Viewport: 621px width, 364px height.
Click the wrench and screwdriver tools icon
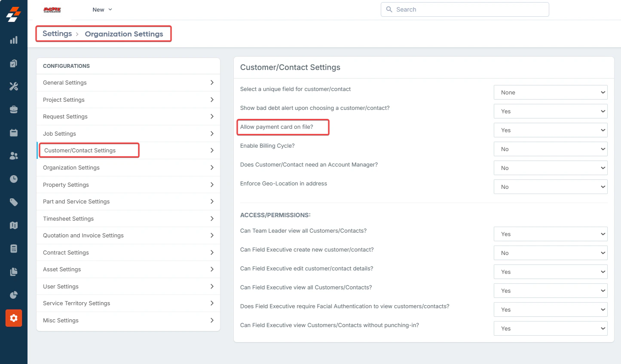(x=14, y=86)
